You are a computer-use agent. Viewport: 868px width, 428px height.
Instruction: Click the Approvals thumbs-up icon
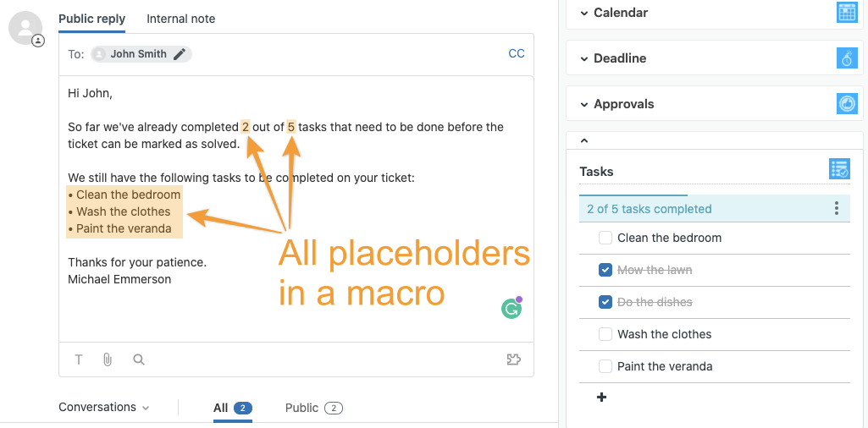(x=847, y=104)
